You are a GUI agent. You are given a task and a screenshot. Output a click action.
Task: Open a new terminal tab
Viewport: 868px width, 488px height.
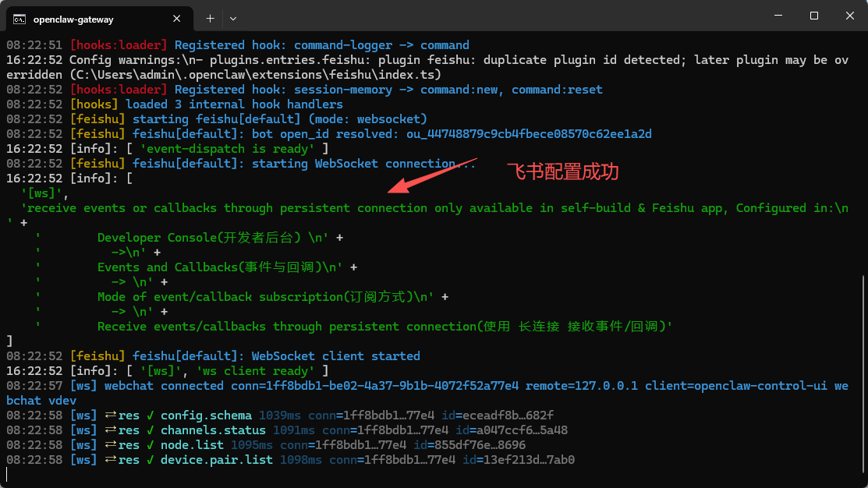coord(210,19)
